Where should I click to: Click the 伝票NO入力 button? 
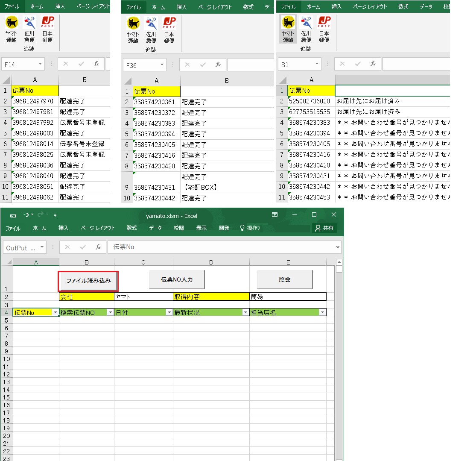point(177,279)
